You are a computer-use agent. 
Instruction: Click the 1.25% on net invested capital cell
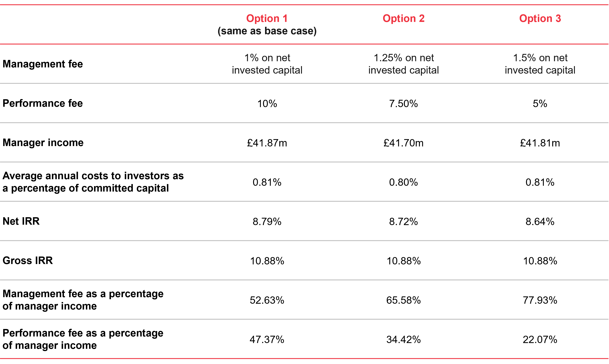[403, 64]
